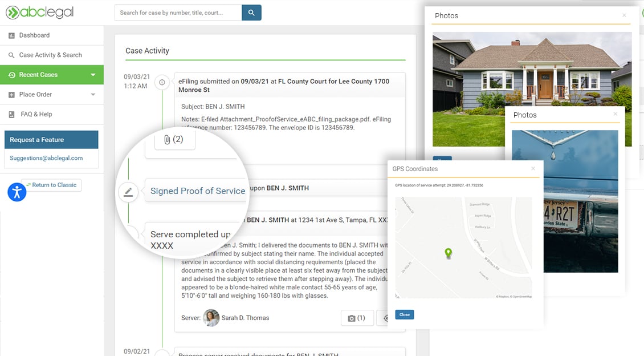Open the camera photos (1) button

coord(357,318)
